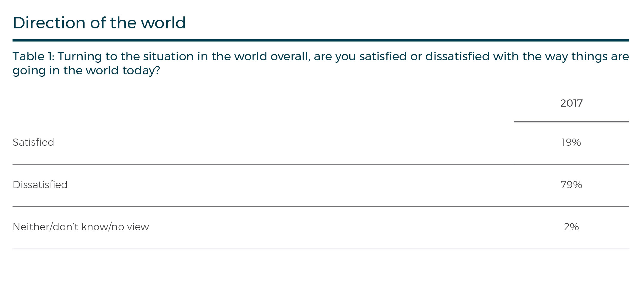Click the divider line under the Satisfied row
The width and height of the screenshot is (644, 284).
pos(321,164)
